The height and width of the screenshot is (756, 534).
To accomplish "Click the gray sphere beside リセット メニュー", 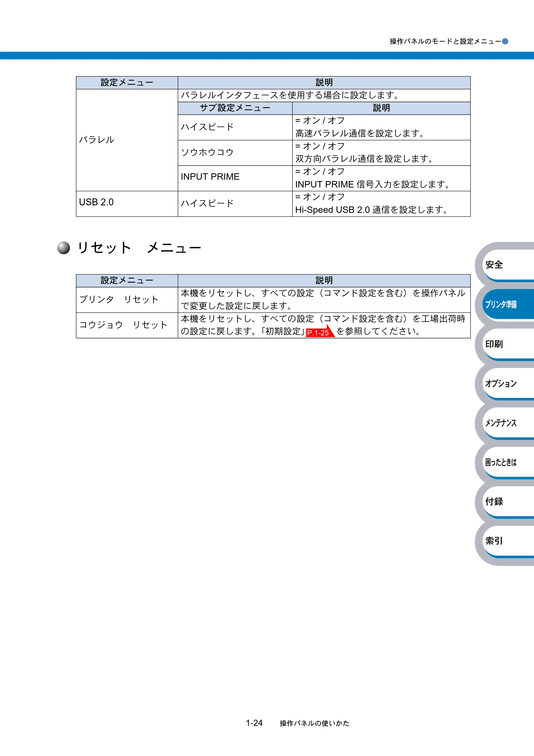I will point(64,248).
